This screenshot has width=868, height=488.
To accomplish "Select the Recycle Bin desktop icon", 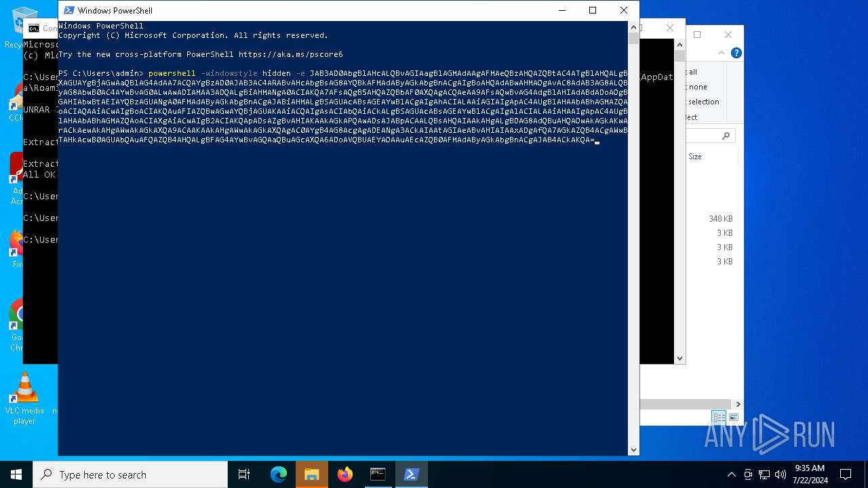I will [20, 27].
